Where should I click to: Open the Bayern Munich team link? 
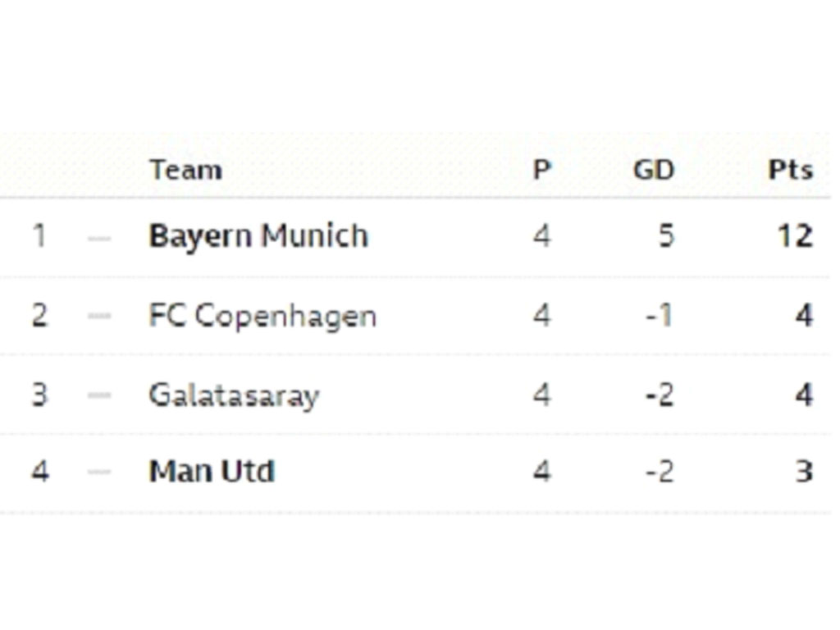click(x=258, y=236)
